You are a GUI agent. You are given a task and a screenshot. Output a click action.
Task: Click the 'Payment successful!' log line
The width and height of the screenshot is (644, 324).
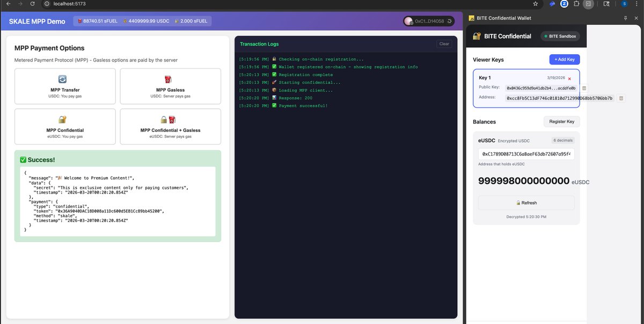pos(283,106)
